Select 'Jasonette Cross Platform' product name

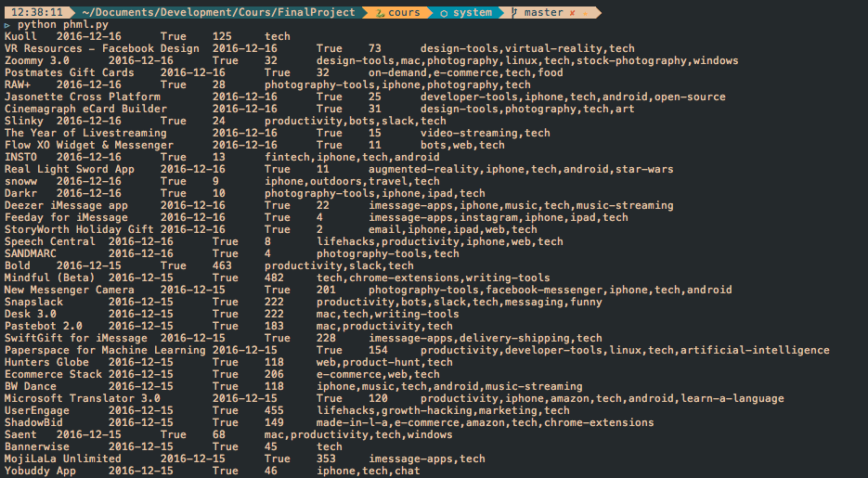(x=83, y=97)
